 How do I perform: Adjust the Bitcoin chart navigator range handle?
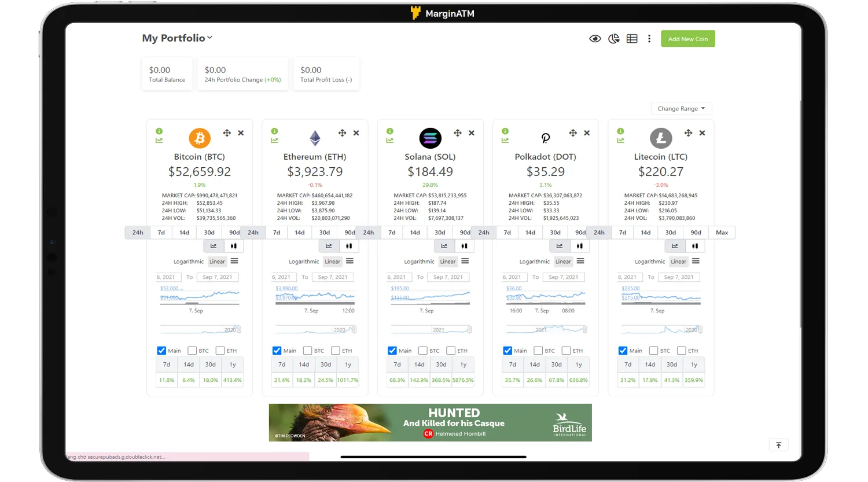click(x=238, y=329)
